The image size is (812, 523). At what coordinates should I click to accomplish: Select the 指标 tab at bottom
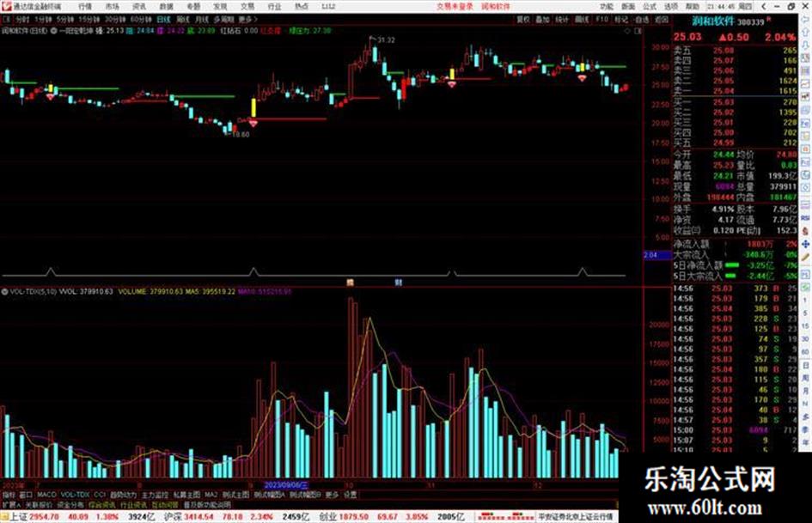pos(9,495)
